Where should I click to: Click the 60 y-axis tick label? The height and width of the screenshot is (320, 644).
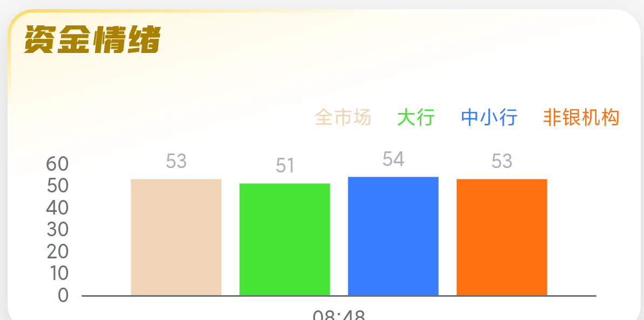[x=57, y=164]
